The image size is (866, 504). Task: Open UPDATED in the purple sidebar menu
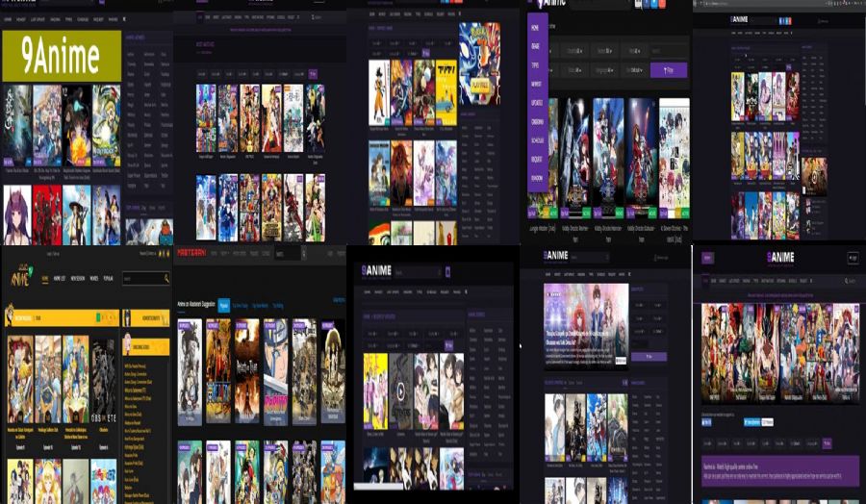coord(536,103)
